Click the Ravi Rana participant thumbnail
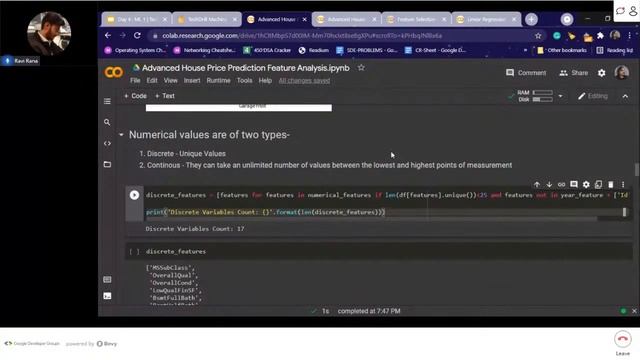 (x=49, y=34)
